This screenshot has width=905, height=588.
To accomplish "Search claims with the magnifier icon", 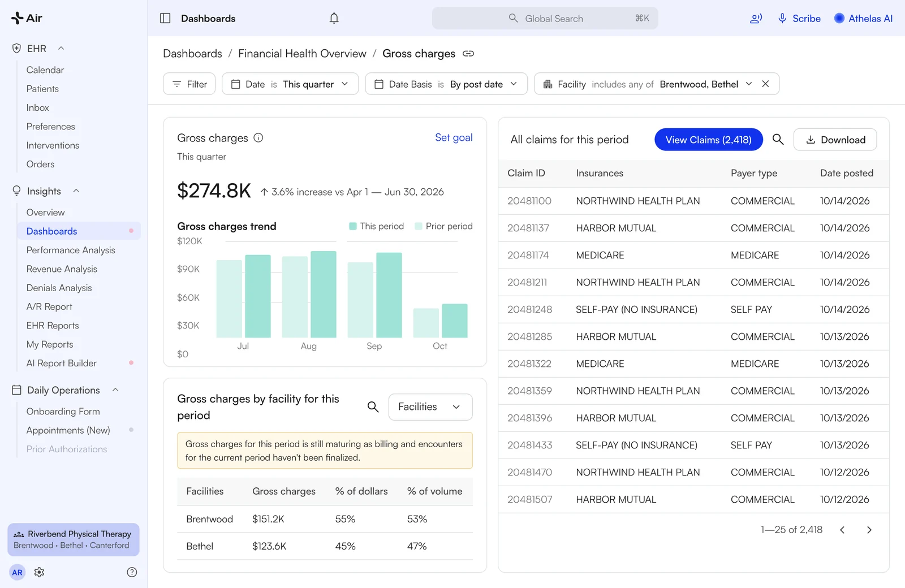I will pos(778,140).
